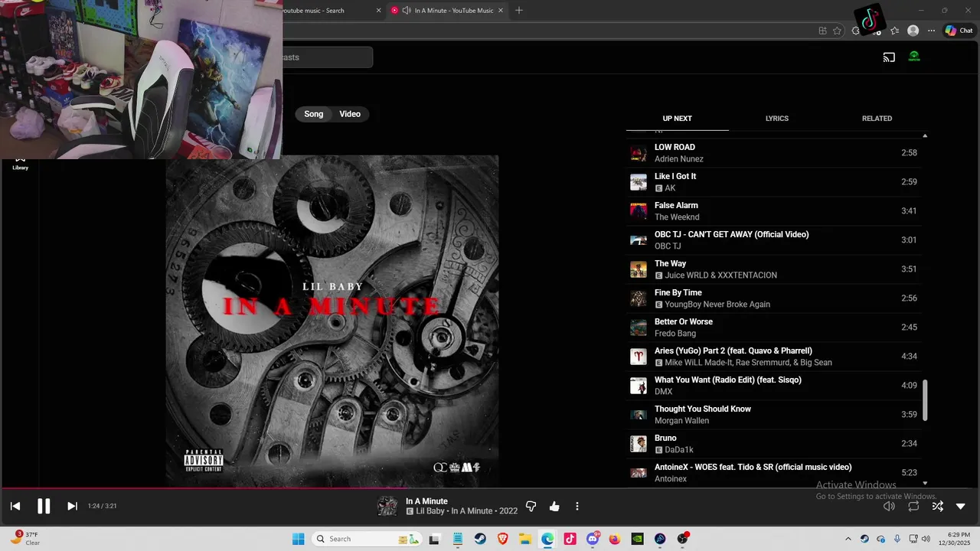Open the UP NEXT tab
Screen dimensions: 980x551
click(677, 119)
